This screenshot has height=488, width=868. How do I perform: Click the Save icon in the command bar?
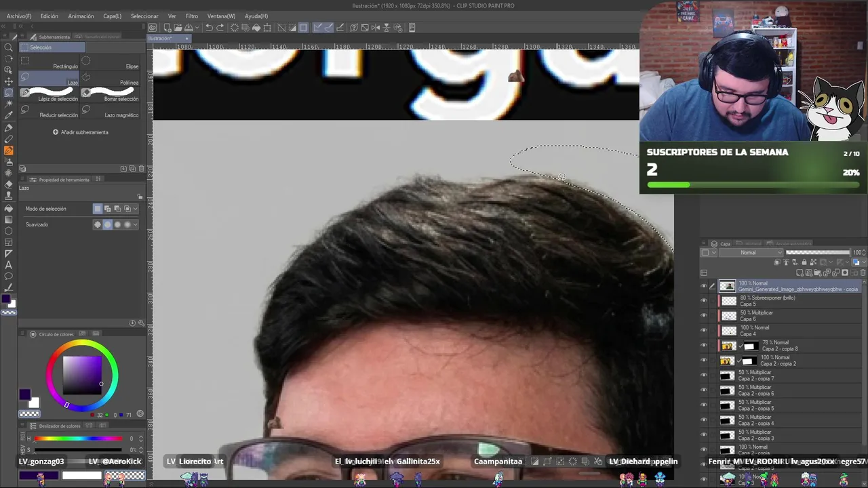pyautogui.click(x=189, y=28)
